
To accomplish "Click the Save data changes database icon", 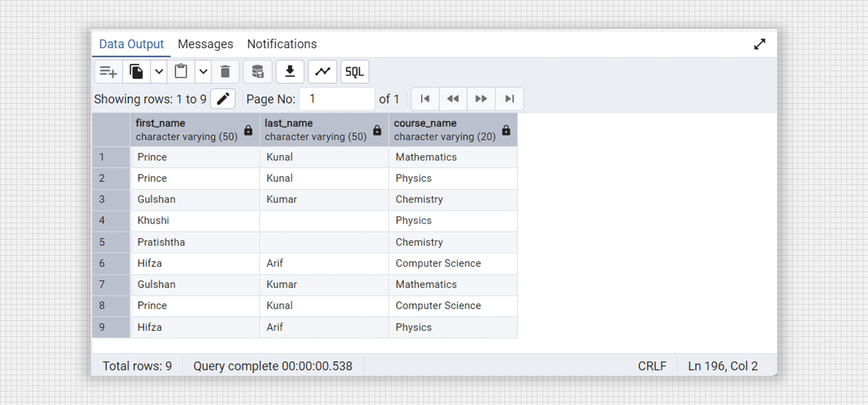I will coord(258,71).
